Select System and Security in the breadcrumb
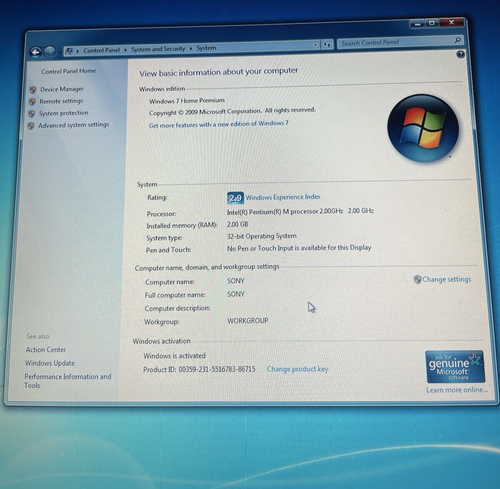Screen dimensions: 500x489 (x=158, y=49)
